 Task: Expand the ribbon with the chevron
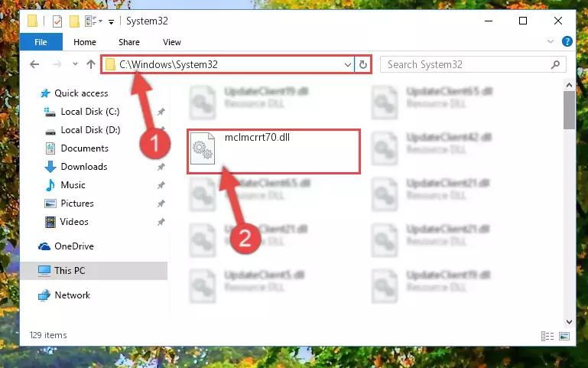tap(550, 41)
